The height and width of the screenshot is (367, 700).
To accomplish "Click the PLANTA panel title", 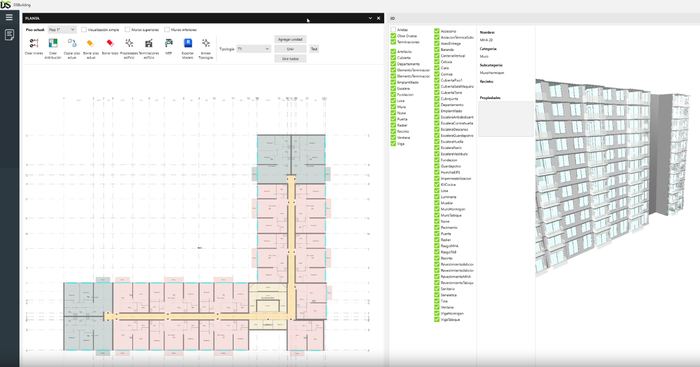I will [x=33, y=18].
